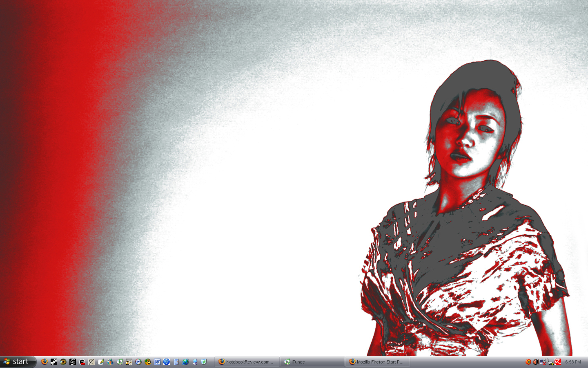Switch to the iTunes taskbar window
588x368 pixels.
tap(312, 362)
